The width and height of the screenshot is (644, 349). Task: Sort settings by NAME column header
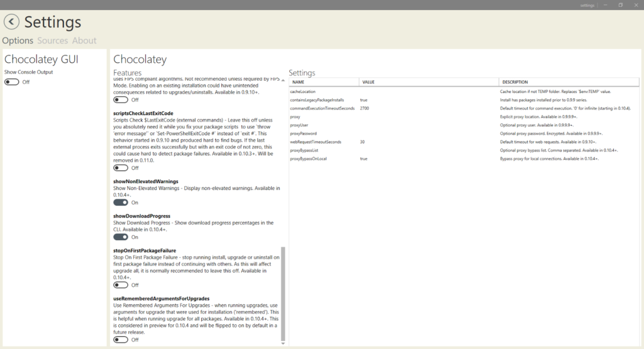pos(324,82)
